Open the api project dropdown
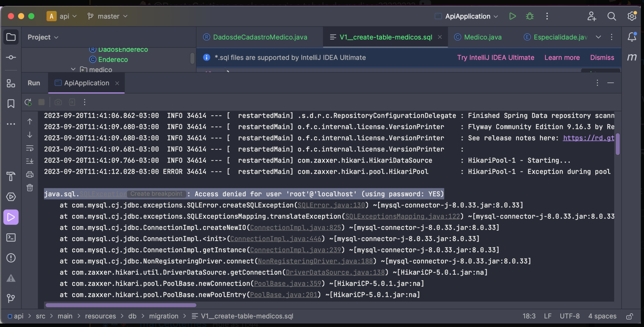Image resolution: width=644 pixels, height=327 pixels. coord(62,16)
